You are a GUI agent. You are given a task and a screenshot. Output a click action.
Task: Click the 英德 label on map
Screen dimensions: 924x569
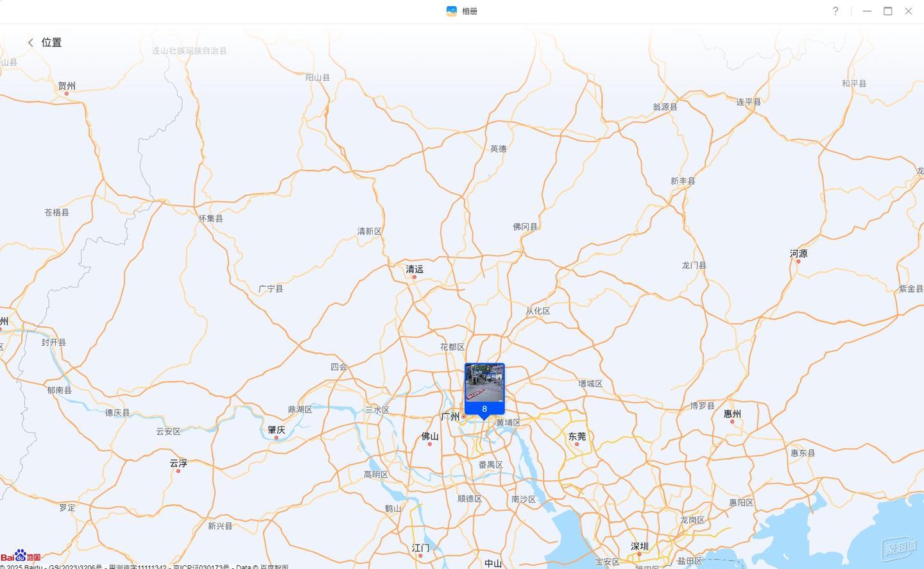[x=499, y=149]
